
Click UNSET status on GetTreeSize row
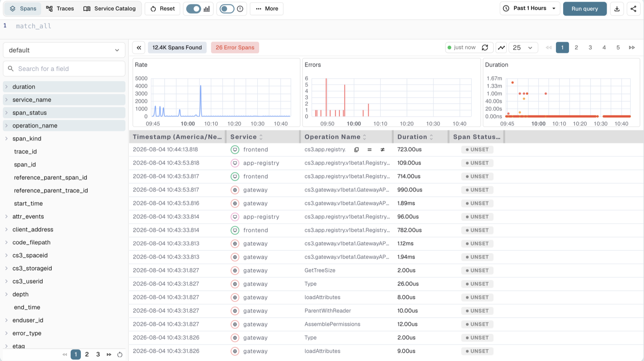[x=477, y=271]
